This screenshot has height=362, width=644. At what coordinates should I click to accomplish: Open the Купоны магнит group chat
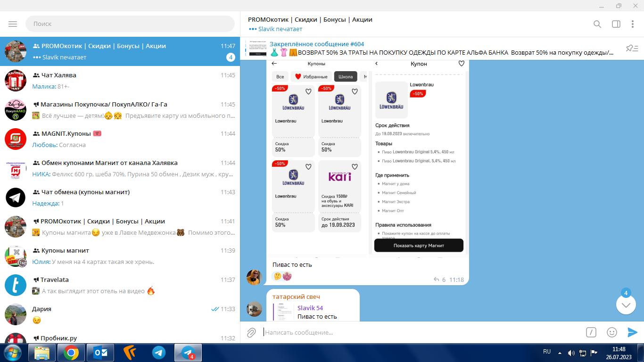(x=120, y=256)
